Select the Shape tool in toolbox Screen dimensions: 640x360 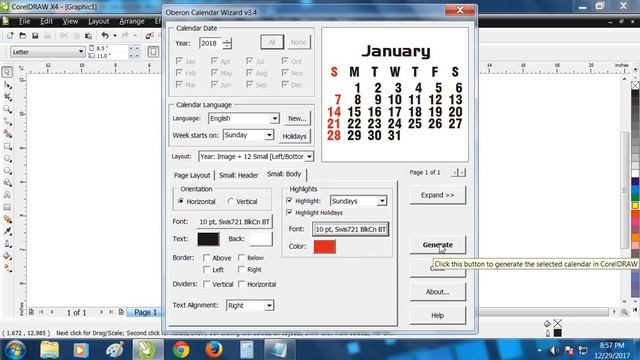click(x=7, y=85)
